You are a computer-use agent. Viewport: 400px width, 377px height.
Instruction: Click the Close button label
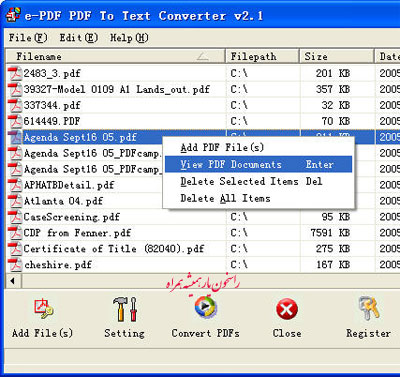287,333
